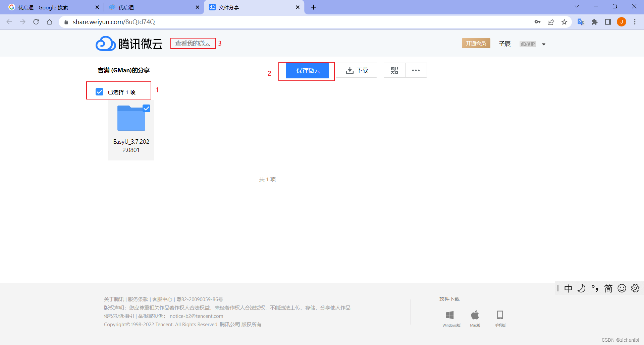644x345 pixels.
Task: Bookmark this page with star
Action: point(564,22)
